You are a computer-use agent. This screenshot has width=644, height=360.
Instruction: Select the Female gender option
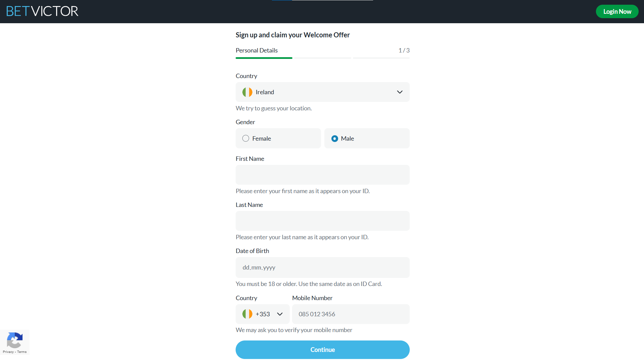point(278,138)
